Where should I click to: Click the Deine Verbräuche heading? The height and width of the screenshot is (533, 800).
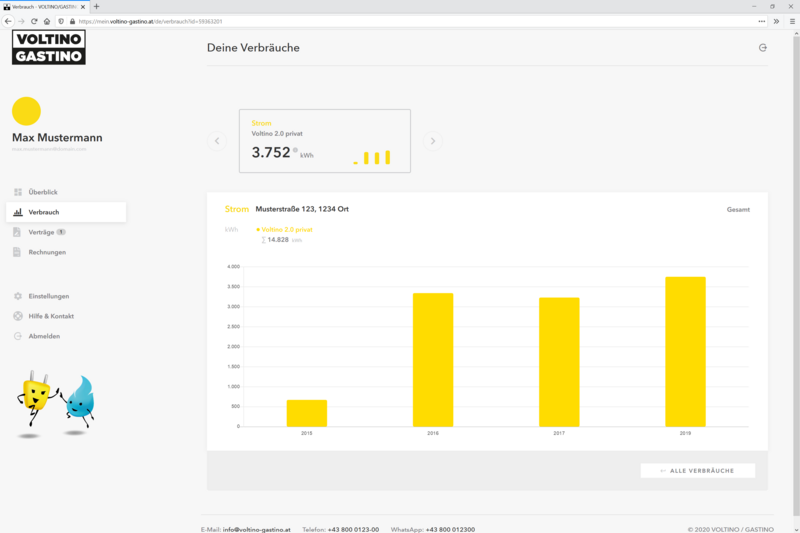tap(253, 48)
